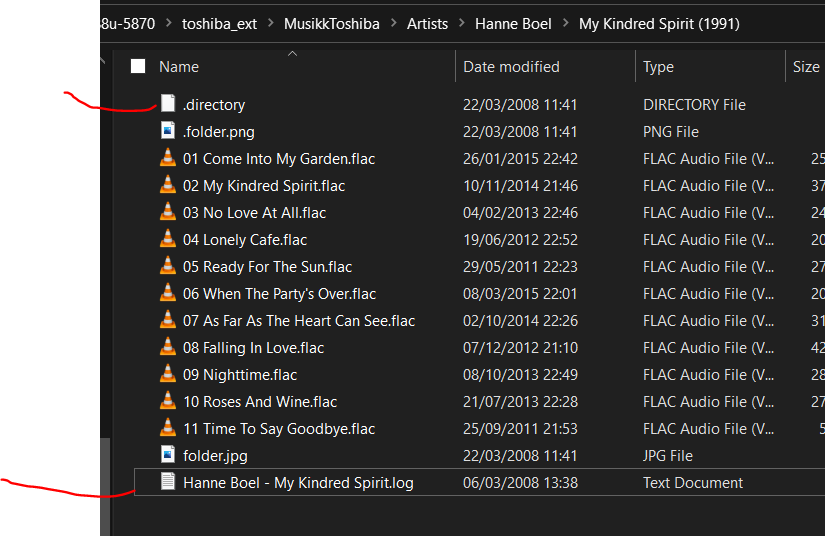Go to My Kindred Spirit (1991) breadcrumb
The width and height of the screenshot is (825, 536).
pos(659,23)
